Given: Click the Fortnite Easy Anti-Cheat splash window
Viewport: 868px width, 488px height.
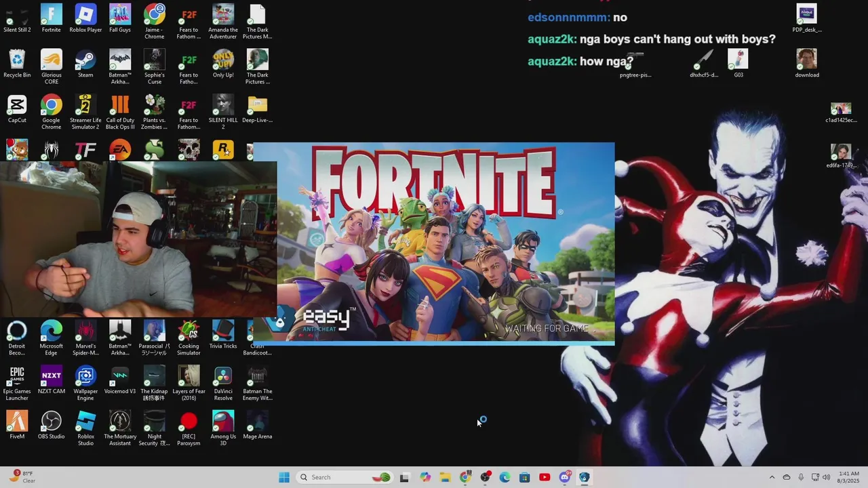Looking at the screenshot, I should (434, 243).
